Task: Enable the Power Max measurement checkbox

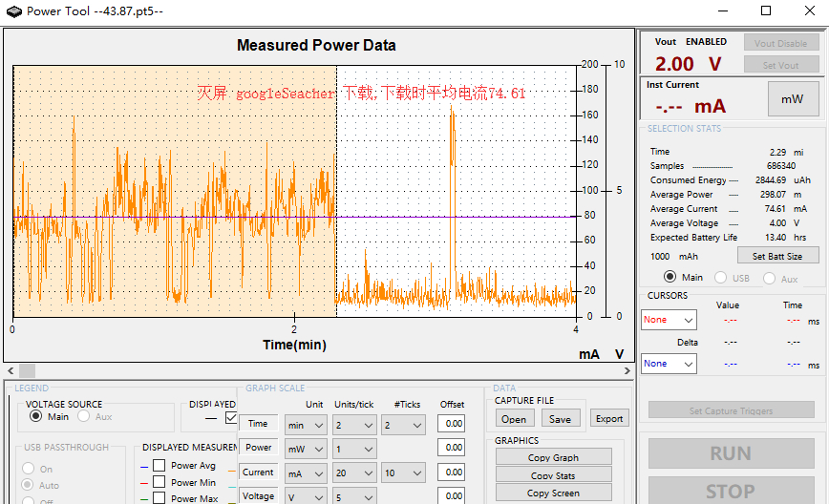Action: (x=159, y=498)
